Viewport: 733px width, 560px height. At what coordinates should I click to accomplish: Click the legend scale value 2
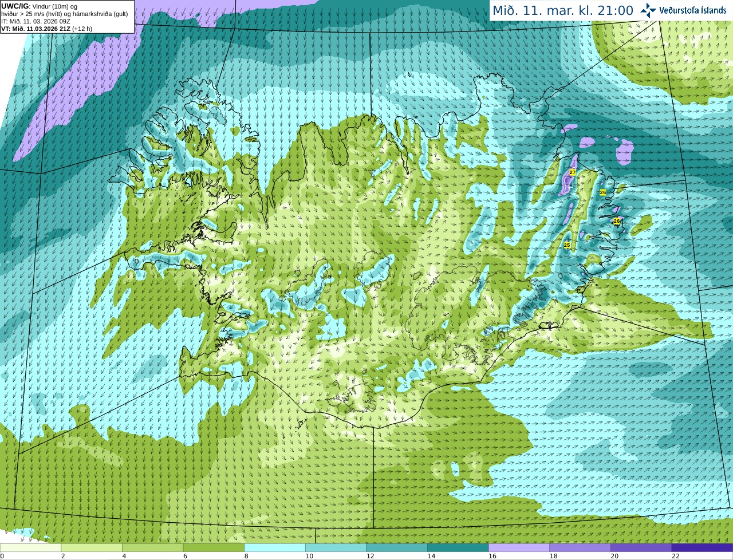tap(63, 556)
